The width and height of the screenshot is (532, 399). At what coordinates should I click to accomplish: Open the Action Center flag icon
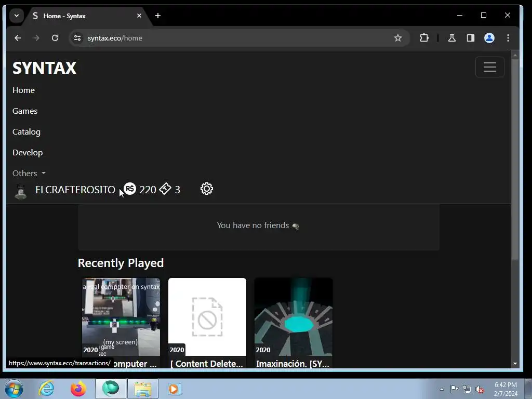pos(454,389)
